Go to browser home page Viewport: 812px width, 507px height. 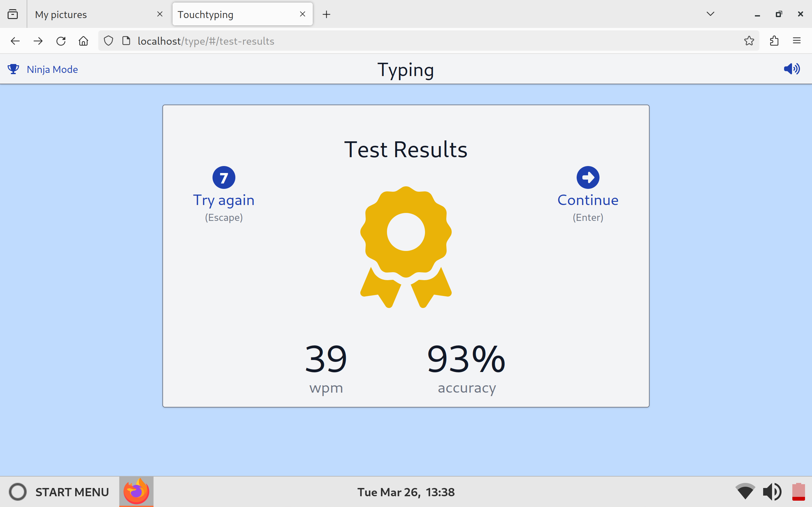point(83,41)
